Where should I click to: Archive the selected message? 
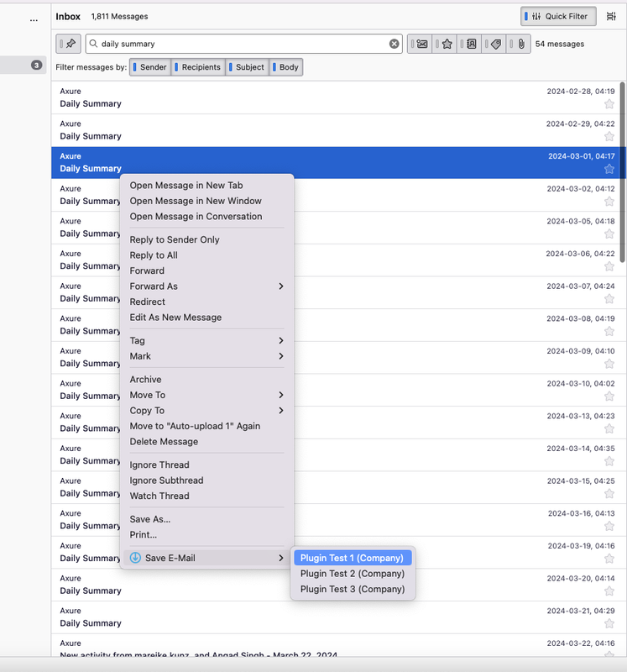pos(206,380)
